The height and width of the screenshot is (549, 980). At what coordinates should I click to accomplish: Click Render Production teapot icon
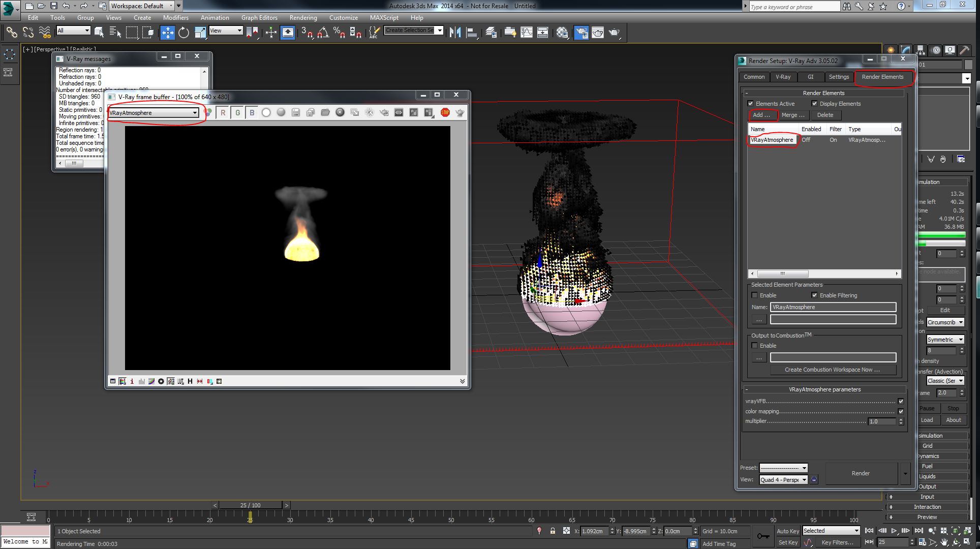click(614, 33)
